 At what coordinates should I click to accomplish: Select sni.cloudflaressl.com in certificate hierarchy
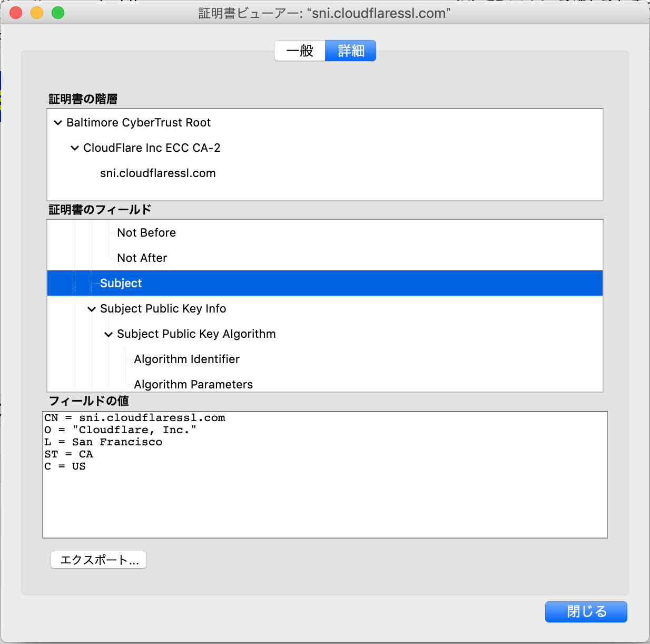tap(158, 173)
